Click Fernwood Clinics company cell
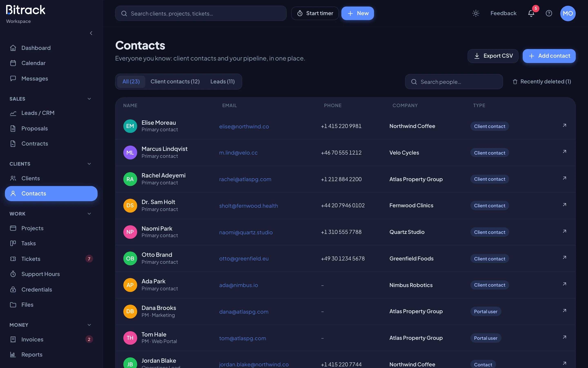 (411, 205)
